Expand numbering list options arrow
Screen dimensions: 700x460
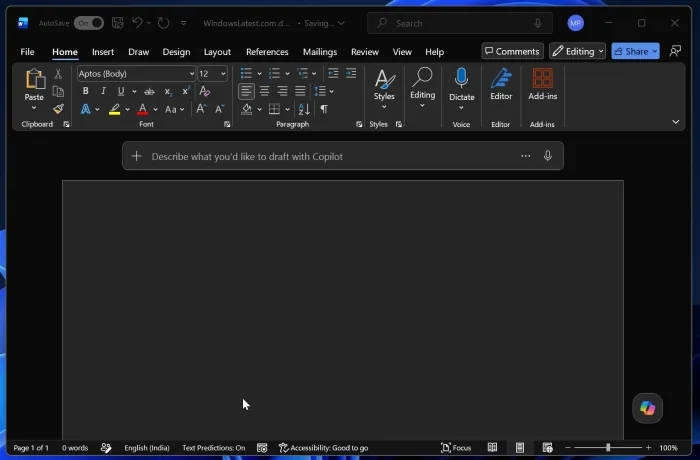287,74
